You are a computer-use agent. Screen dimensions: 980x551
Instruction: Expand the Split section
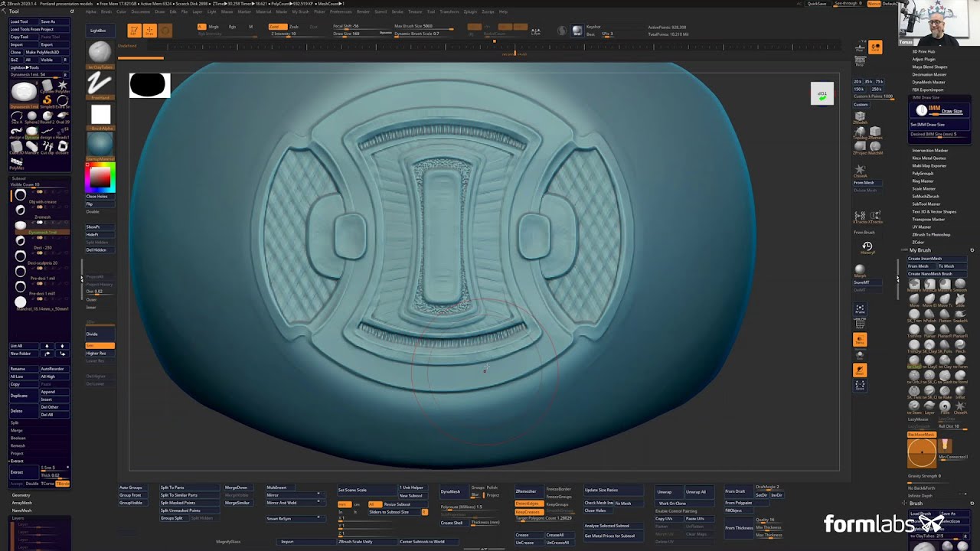point(15,422)
